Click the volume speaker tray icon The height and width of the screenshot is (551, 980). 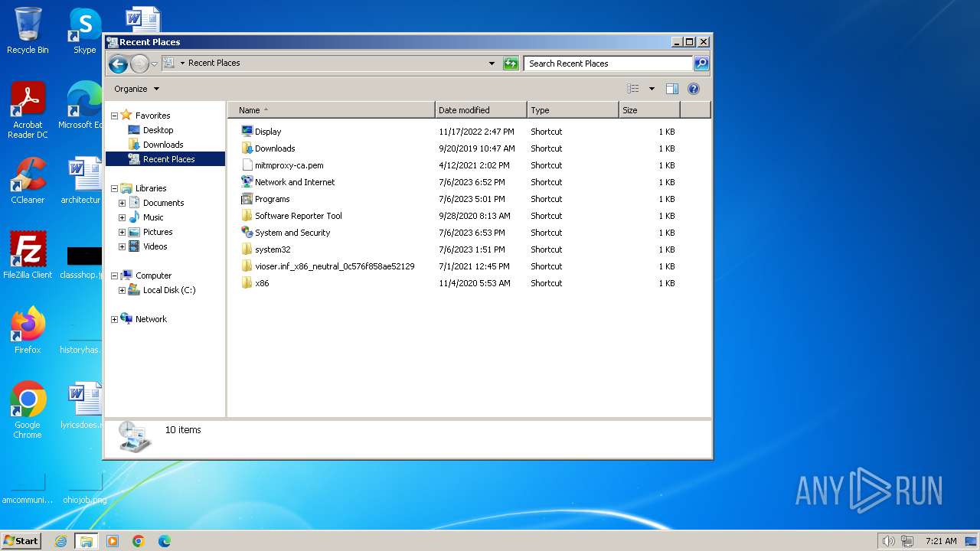[888, 541]
